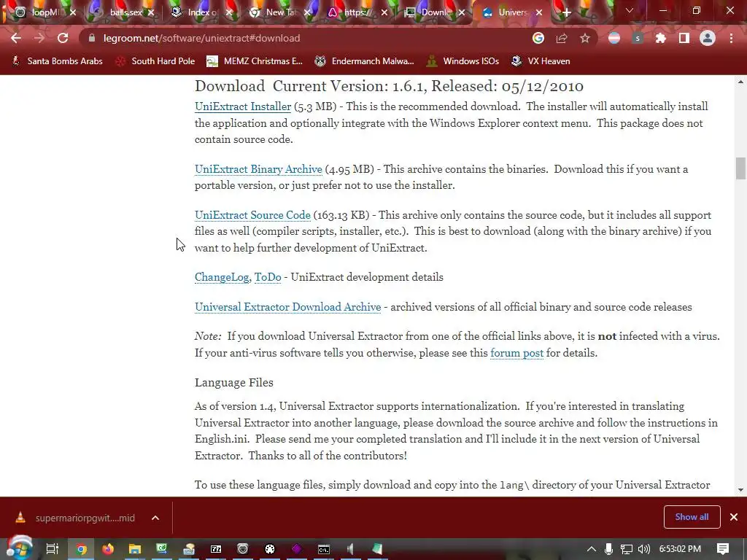Click the S extension icon
747x560 pixels.
tap(638, 38)
